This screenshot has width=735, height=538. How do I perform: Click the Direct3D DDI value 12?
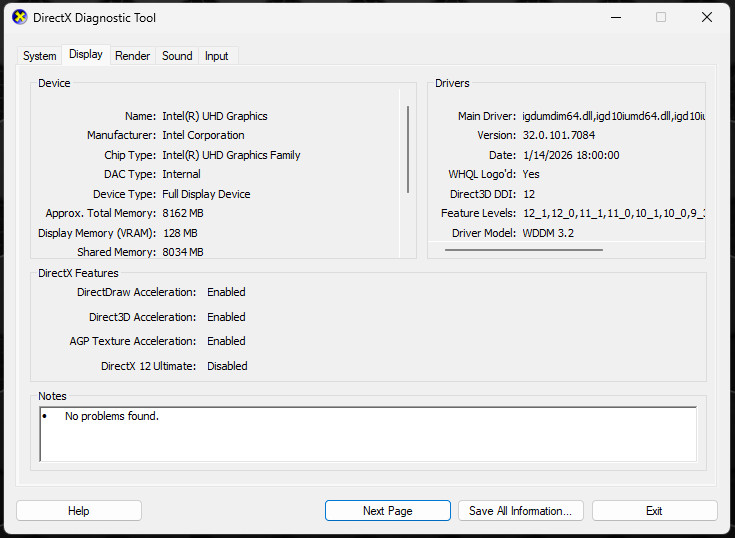click(529, 194)
